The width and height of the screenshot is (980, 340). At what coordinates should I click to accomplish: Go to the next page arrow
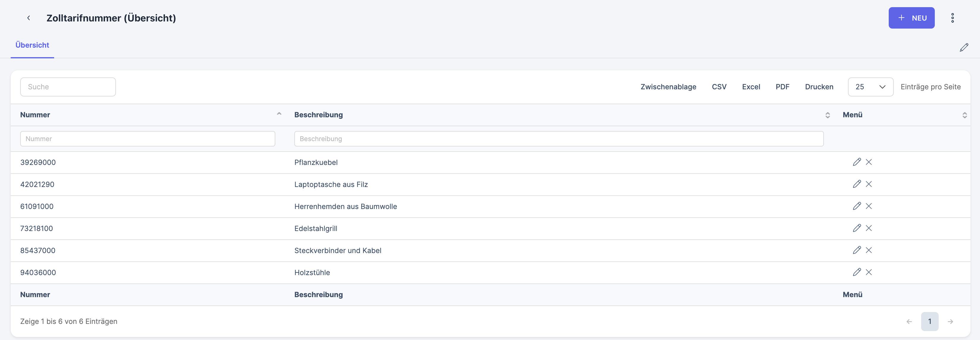pyautogui.click(x=950, y=322)
